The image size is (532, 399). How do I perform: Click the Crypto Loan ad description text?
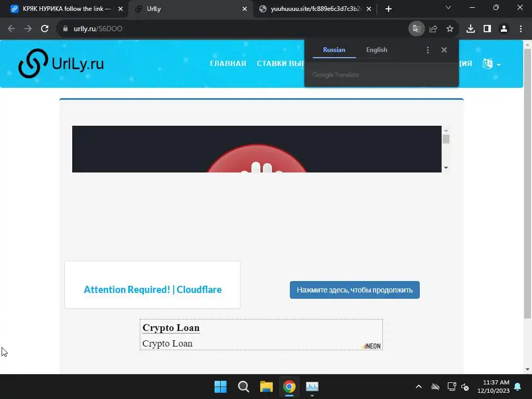pyautogui.click(x=167, y=343)
